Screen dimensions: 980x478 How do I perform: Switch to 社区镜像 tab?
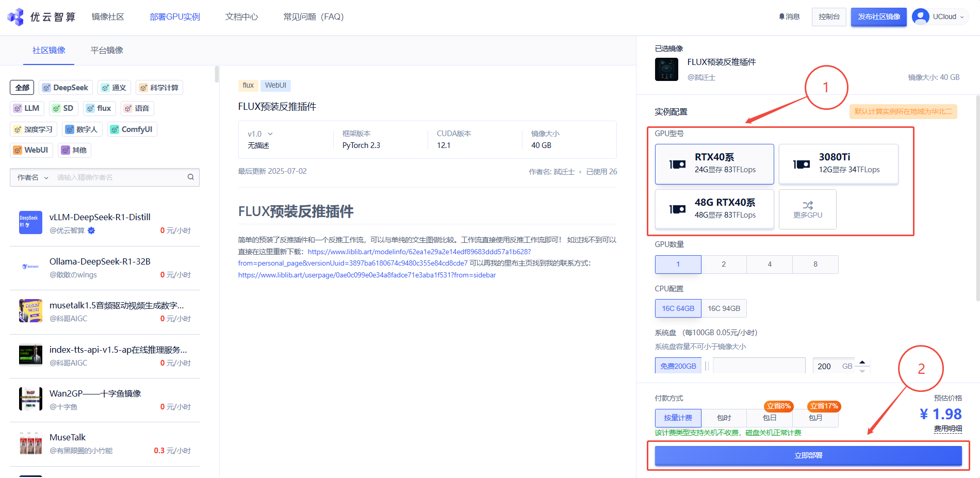49,50
